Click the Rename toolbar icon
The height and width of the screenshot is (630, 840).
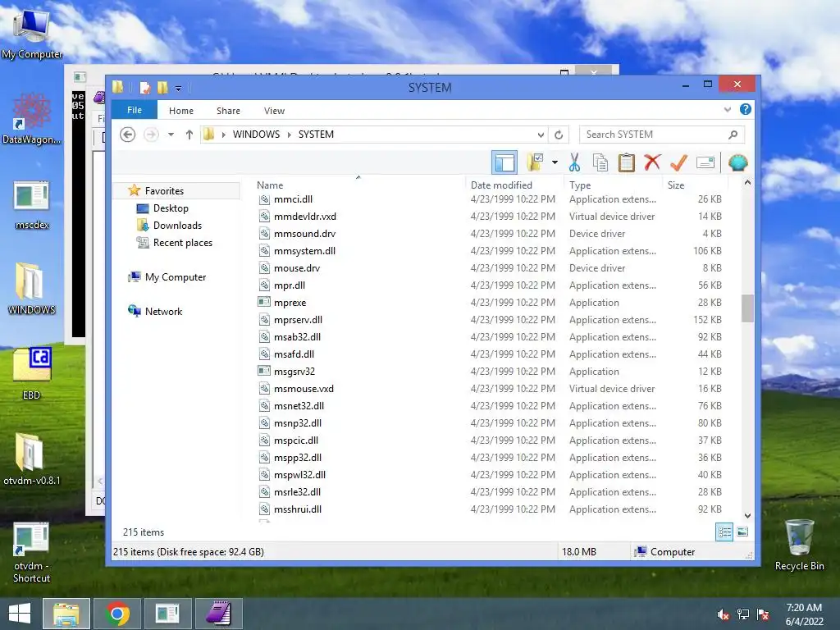point(705,162)
